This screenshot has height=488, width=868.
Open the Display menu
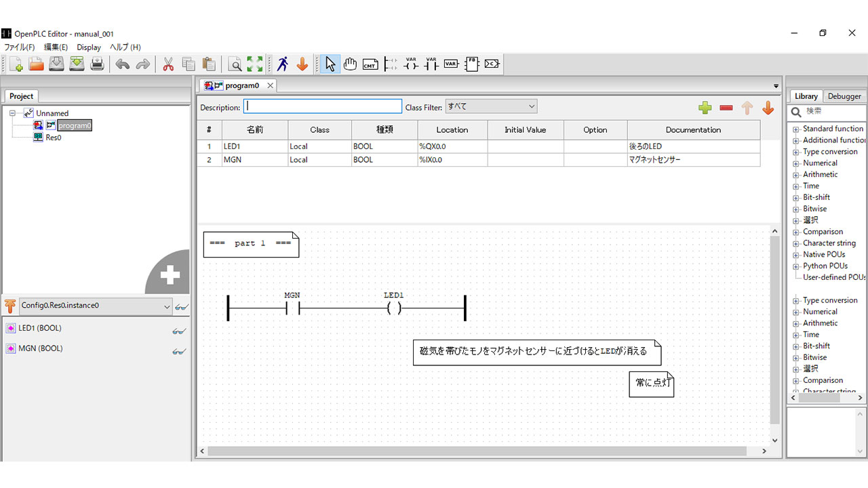[x=89, y=47]
